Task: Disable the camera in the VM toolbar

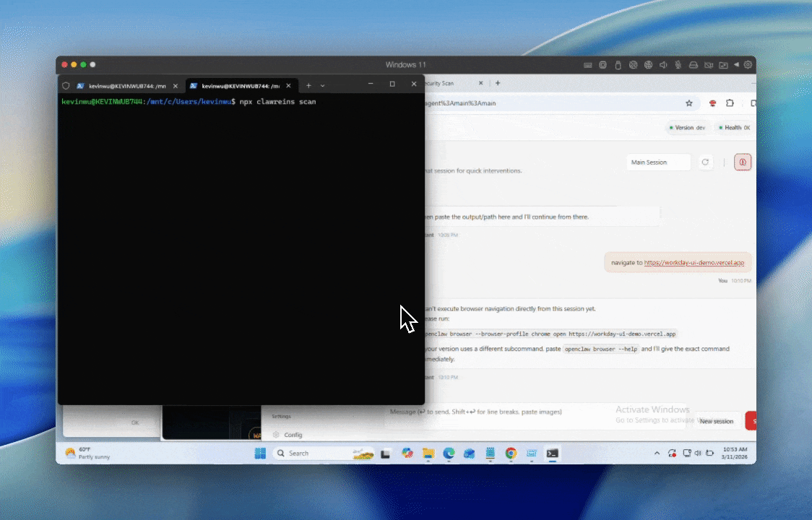Action: click(709, 64)
